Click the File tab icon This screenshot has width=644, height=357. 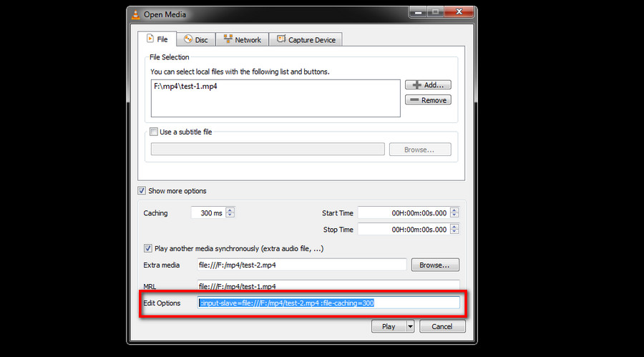click(150, 39)
